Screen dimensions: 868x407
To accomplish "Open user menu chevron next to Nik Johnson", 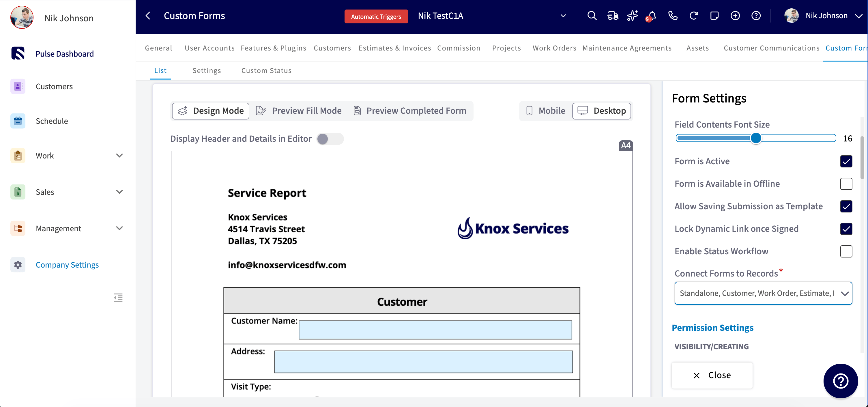I will click(x=858, y=16).
